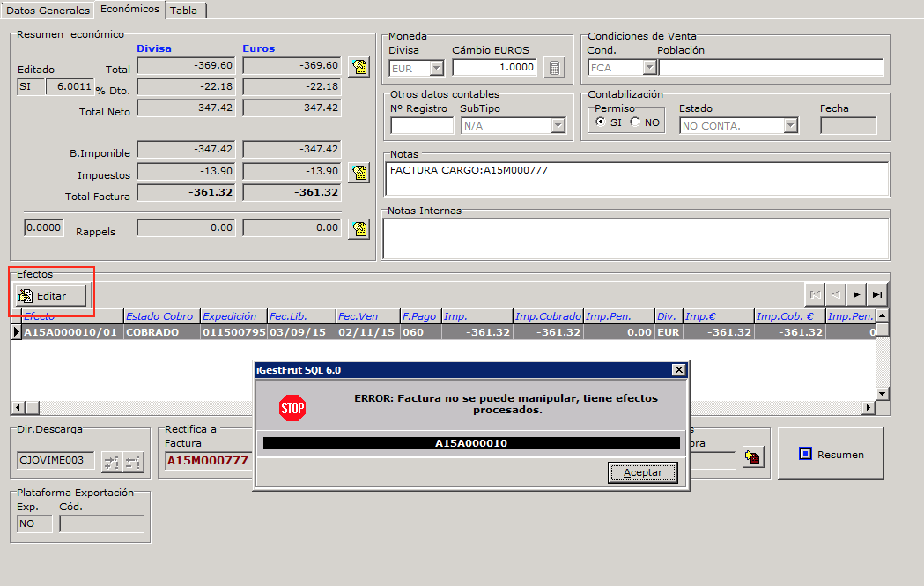Expand the SubTipo dropdown

[558, 126]
